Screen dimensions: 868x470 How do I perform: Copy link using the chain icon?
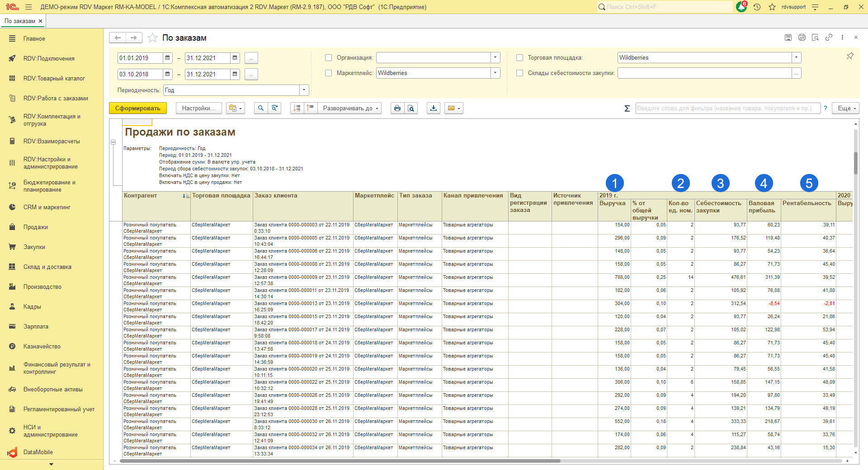point(829,38)
